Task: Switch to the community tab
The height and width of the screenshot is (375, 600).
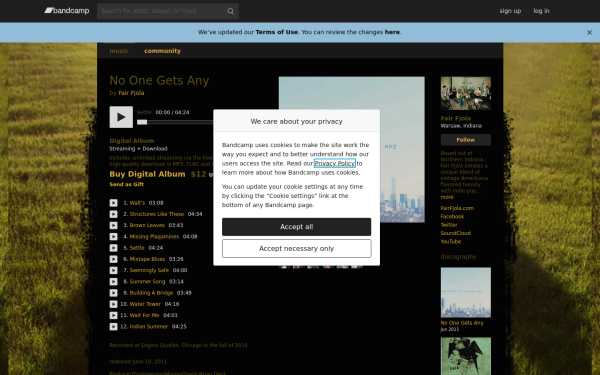Action: [162, 51]
